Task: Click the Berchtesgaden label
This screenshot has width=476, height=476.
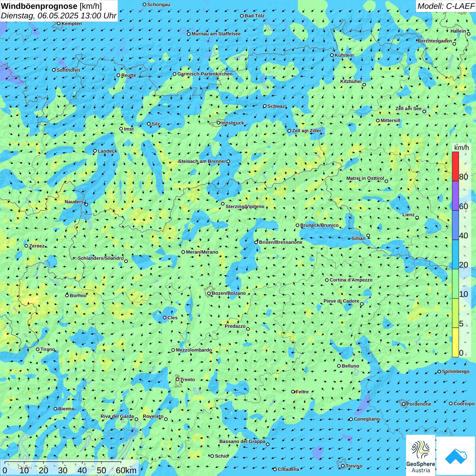Action: (435, 41)
